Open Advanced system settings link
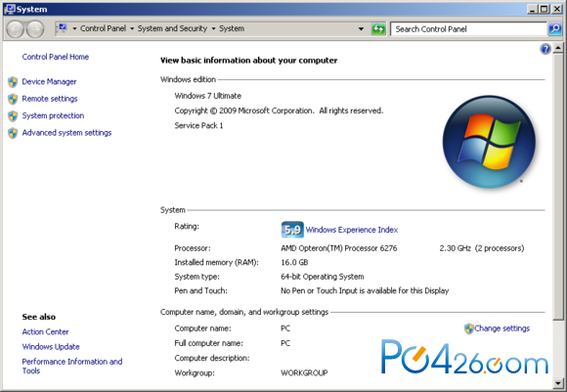This screenshot has height=392, width=567. [66, 133]
